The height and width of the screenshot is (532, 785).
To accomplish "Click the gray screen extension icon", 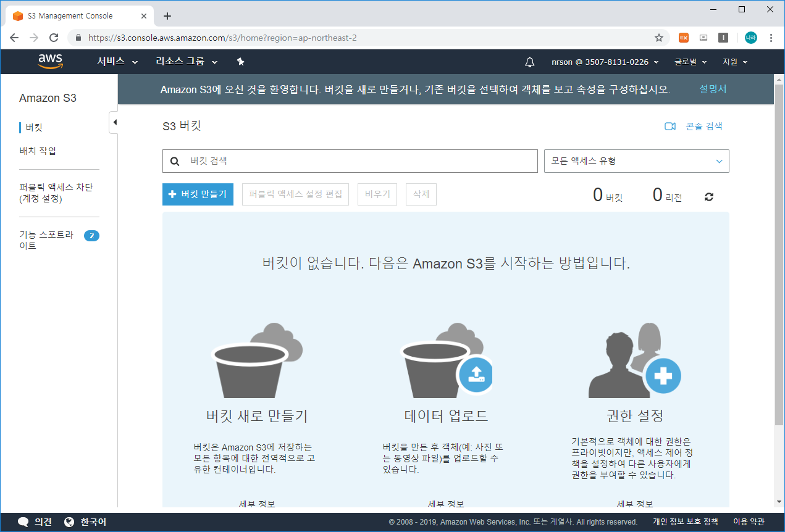I will (x=703, y=38).
